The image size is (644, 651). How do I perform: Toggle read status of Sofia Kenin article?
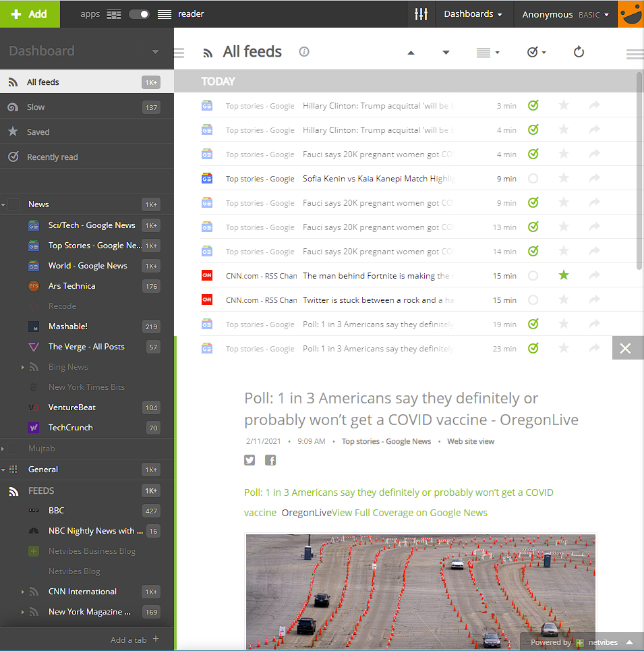click(533, 179)
